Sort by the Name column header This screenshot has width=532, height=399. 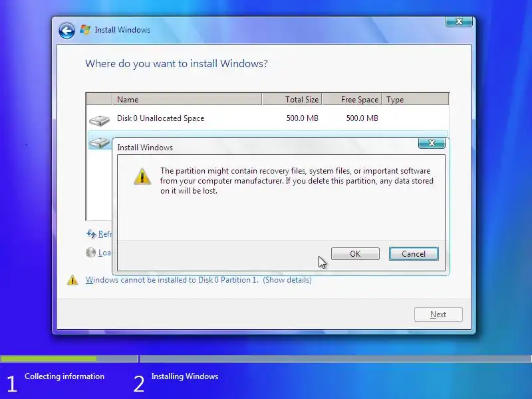(x=187, y=99)
